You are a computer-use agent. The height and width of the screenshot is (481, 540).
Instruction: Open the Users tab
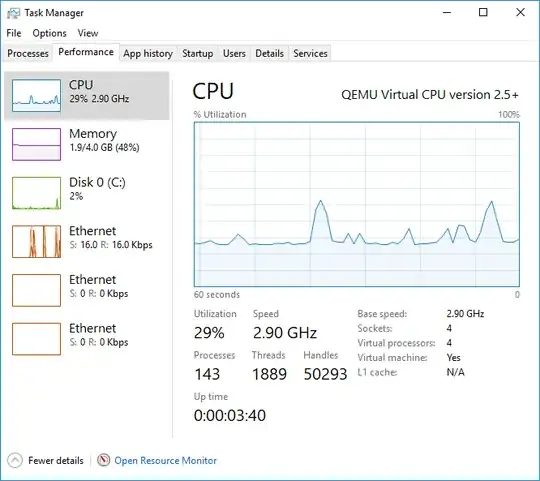(234, 53)
